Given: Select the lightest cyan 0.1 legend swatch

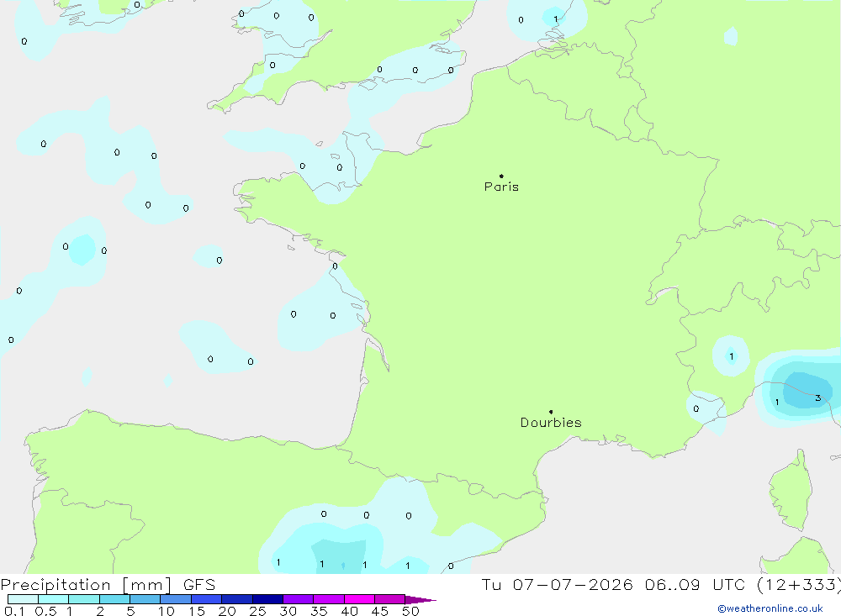Looking at the screenshot, I should click(23, 599).
